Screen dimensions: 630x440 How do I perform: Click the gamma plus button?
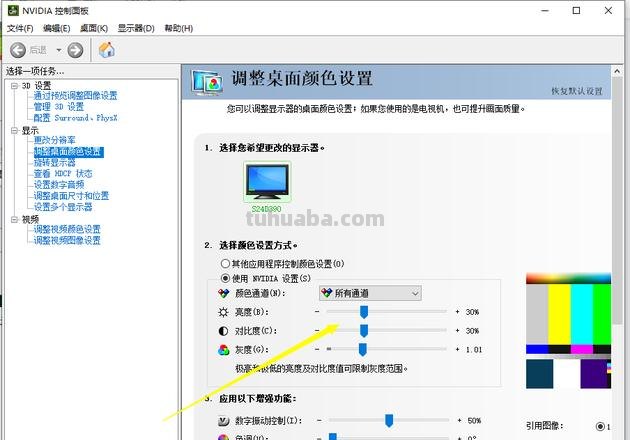457,350
